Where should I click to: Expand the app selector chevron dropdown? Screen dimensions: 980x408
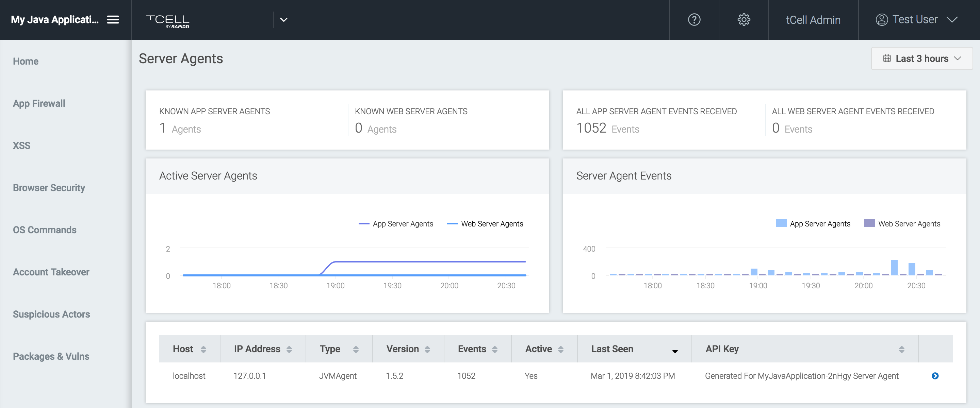point(283,19)
